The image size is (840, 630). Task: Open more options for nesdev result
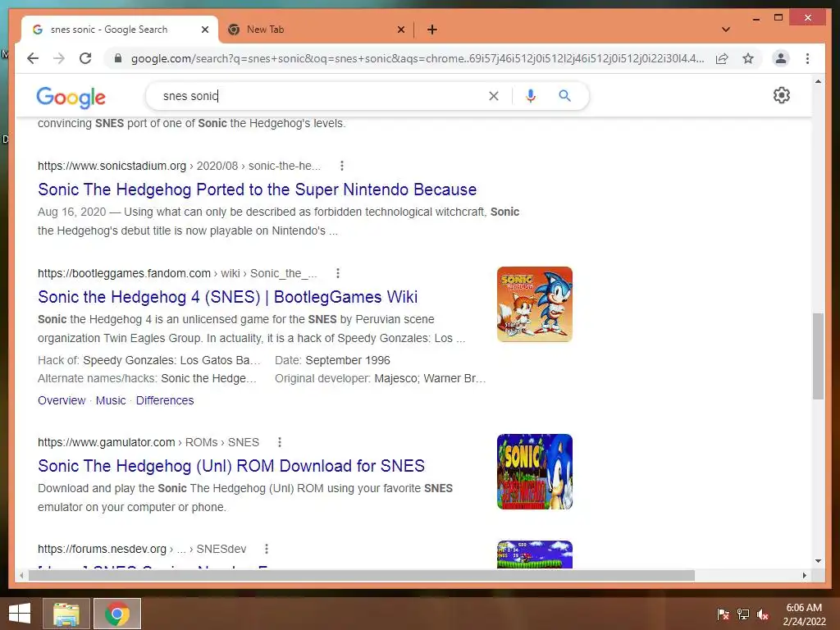(267, 549)
